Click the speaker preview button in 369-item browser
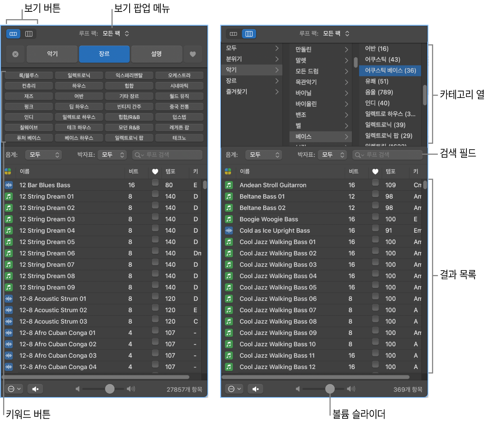The image size is (504, 425). [255, 389]
